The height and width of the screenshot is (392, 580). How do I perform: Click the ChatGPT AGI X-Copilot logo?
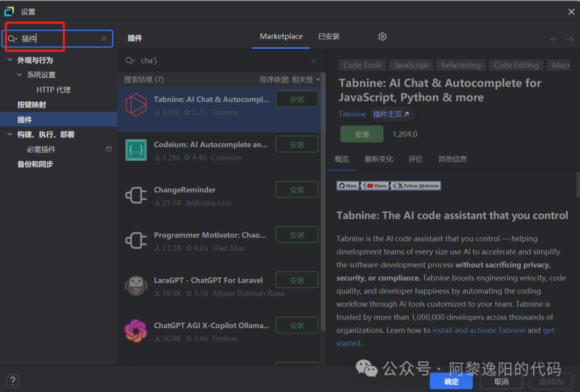click(136, 331)
